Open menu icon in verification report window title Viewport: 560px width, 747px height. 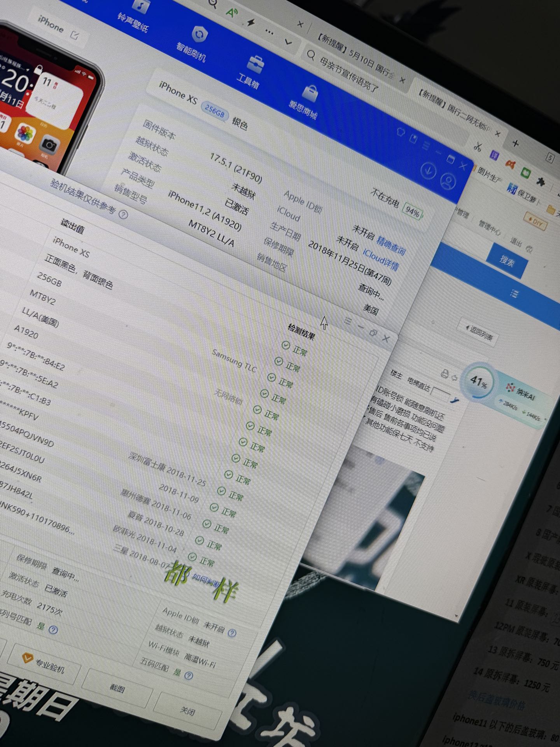click(348, 321)
